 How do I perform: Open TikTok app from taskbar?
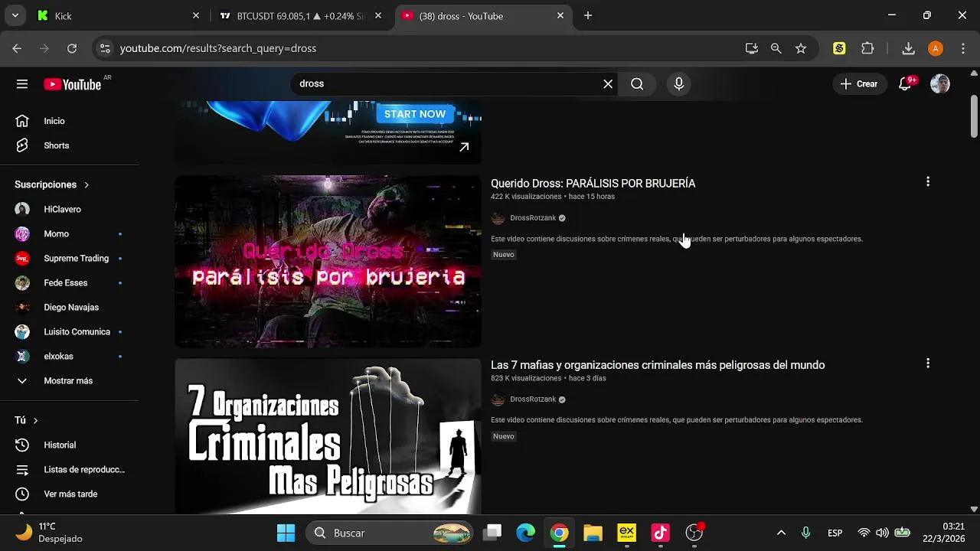(x=661, y=533)
